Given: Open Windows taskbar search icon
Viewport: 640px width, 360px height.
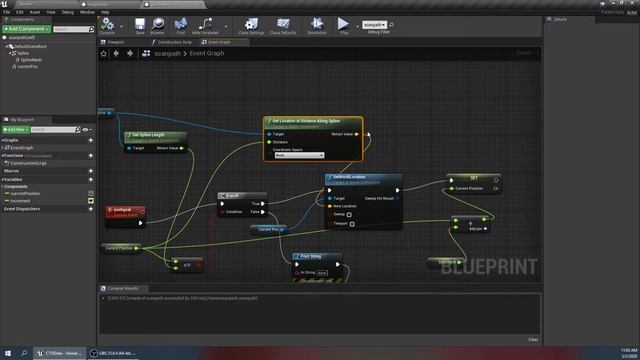Looking at the screenshot, I should 24,353.
